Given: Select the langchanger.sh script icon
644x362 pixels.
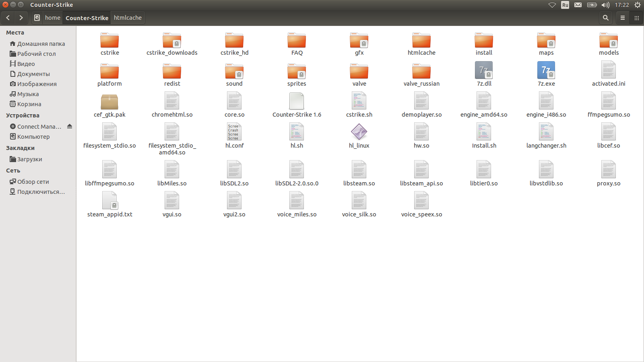Looking at the screenshot, I should [546, 132].
